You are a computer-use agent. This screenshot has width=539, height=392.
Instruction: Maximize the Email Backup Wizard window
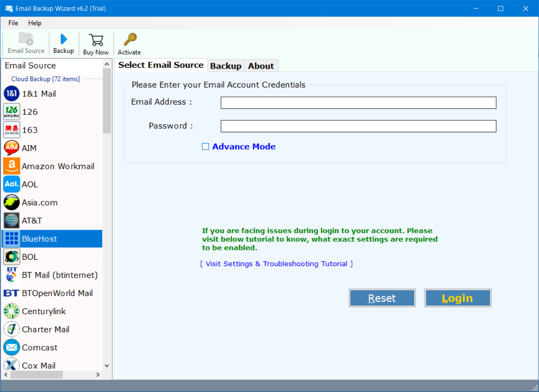click(501, 9)
